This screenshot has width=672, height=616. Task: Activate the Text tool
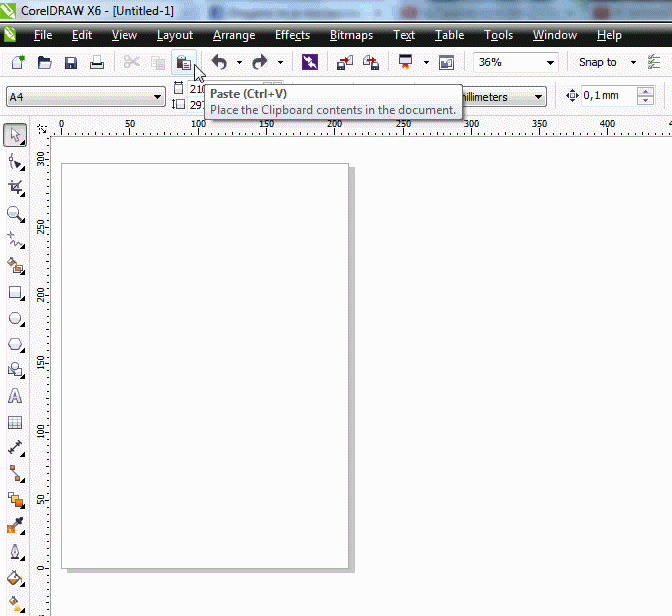click(x=15, y=396)
